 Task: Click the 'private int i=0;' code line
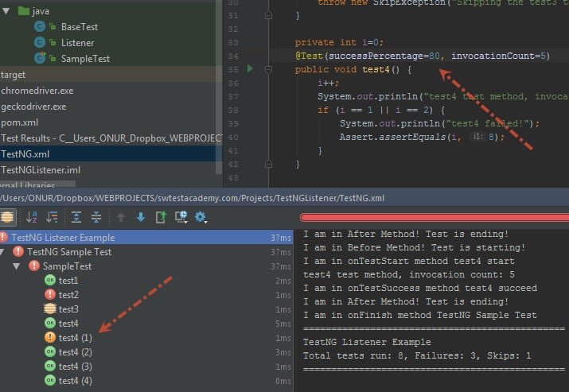coord(339,42)
